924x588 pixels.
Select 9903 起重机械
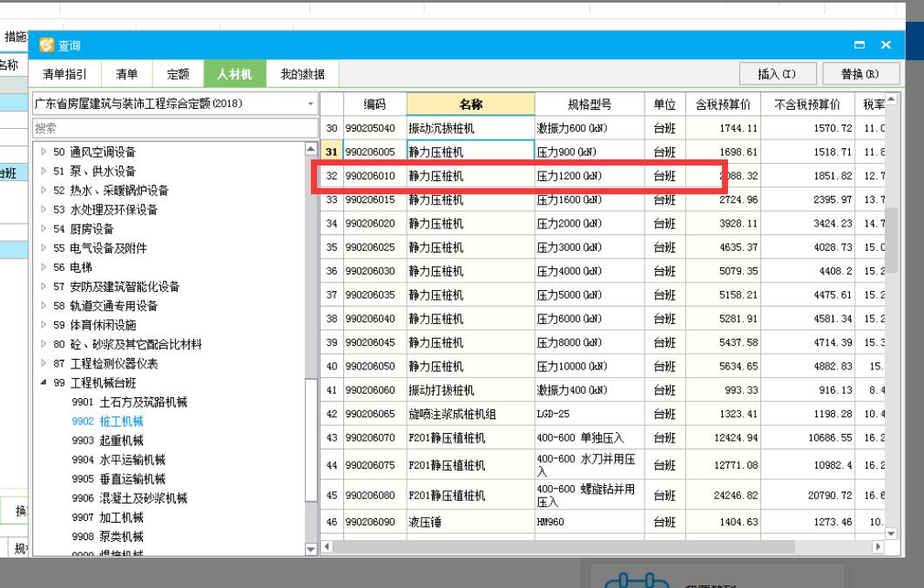pos(108,441)
